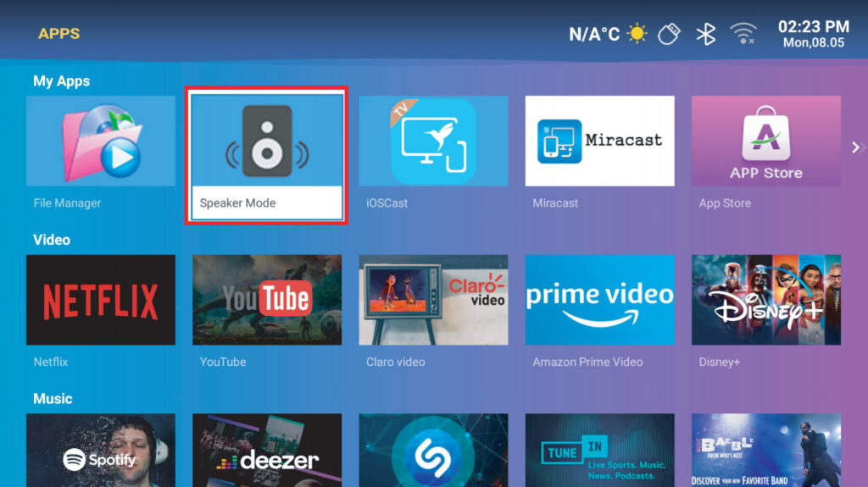Open Amazon Prime Video app
The height and width of the screenshot is (487, 868).
click(x=599, y=300)
